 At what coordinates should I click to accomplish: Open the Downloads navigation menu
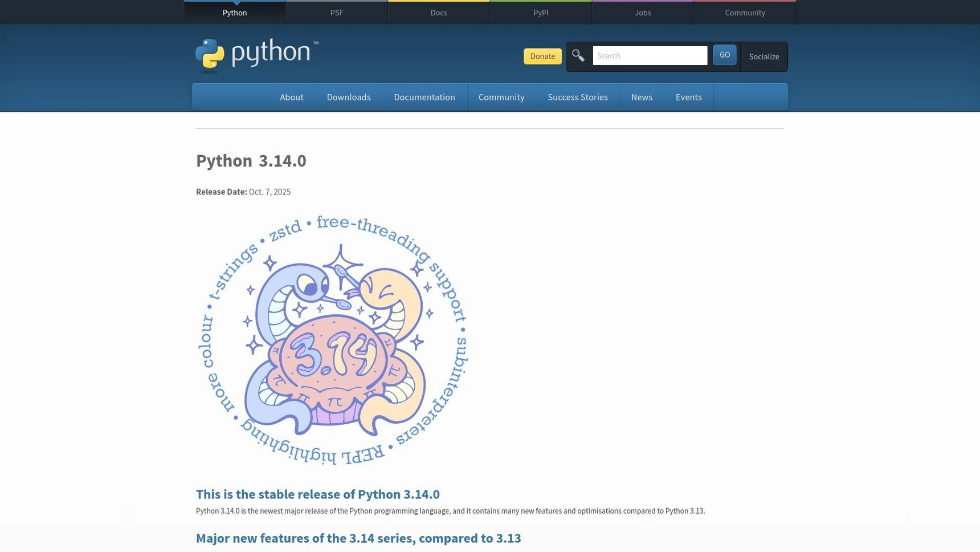click(349, 97)
